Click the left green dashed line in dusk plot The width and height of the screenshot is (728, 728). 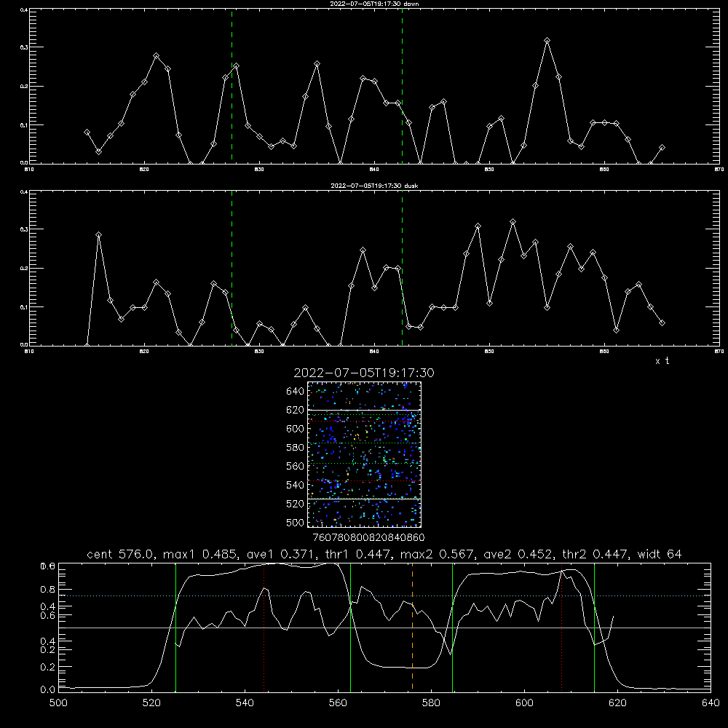pyautogui.click(x=232, y=268)
